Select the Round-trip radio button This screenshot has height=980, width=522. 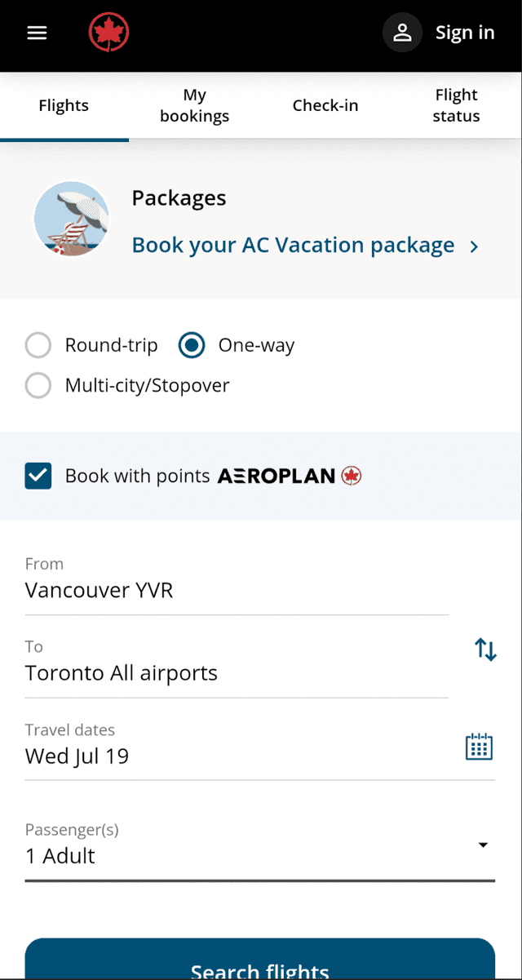(38, 345)
